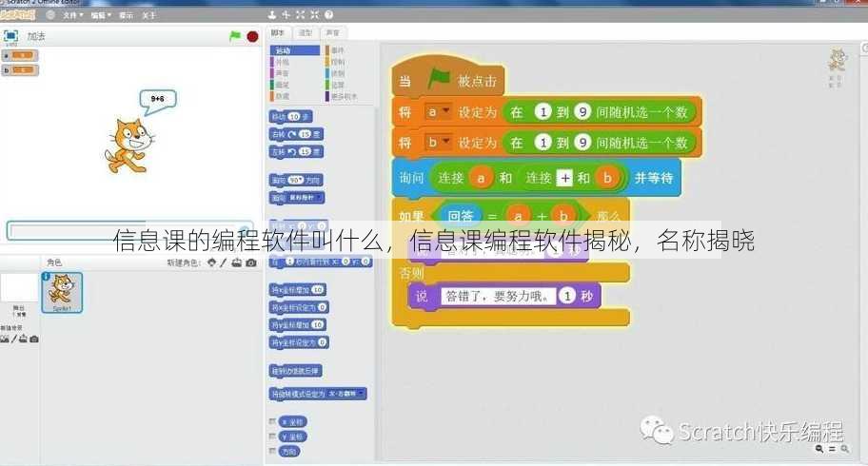The image size is (868, 466).
Task: Choose new sprite from library icon
Action: point(211,262)
